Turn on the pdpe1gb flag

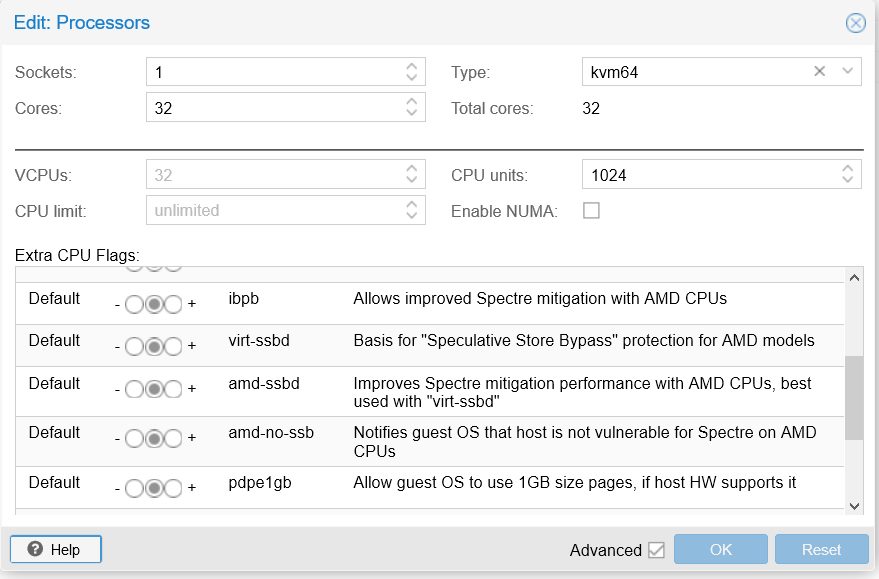pos(173,488)
